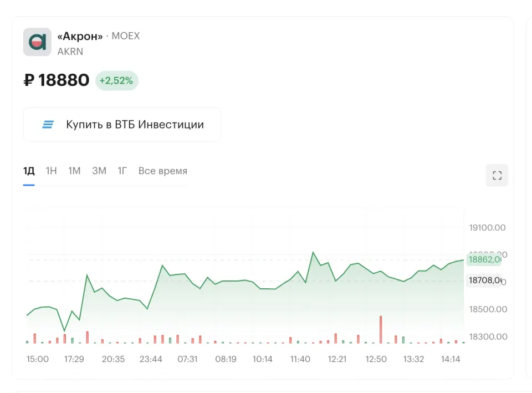Click the 18500.00 axis price label
The width and height of the screenshot is (532, 393).
(488, 309)
